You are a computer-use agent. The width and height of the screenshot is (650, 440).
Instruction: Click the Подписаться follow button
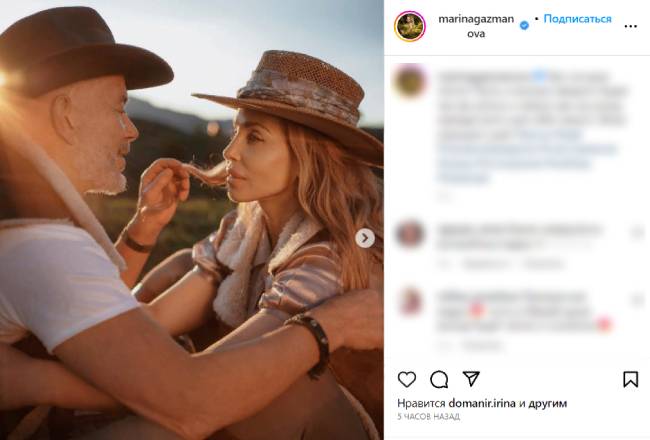coord(577,19)
